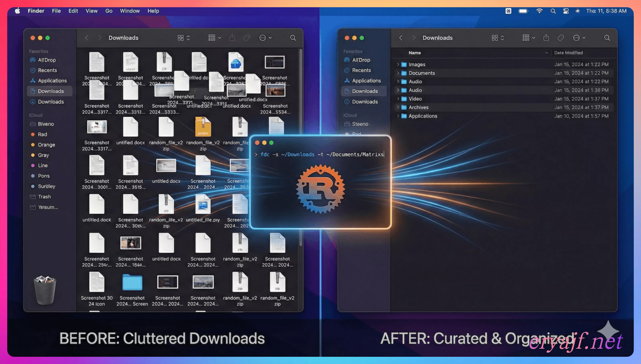Screen dimensions: 641x364
Task: Click Wi-Fi status icon in menu bar
Action: coord(539,11)
